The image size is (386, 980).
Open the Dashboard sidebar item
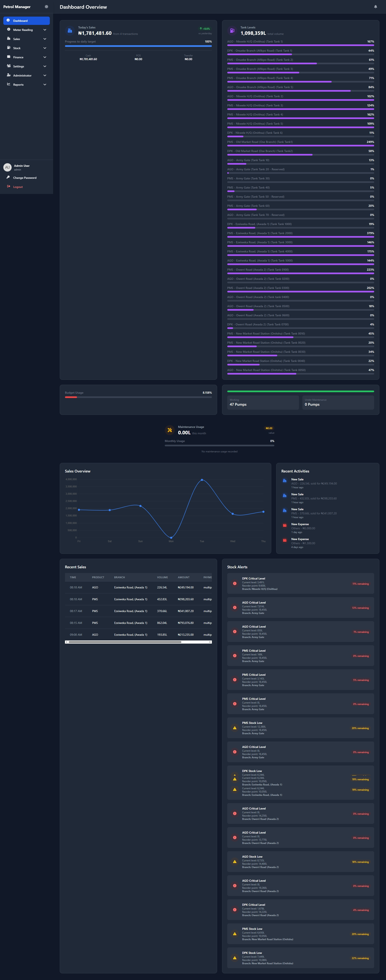(x=26, y=21)
